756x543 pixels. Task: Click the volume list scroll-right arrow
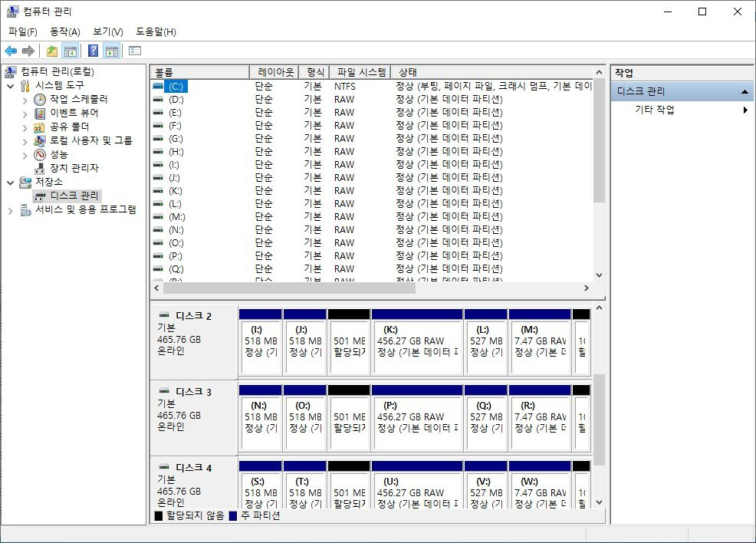click(587, 288)
